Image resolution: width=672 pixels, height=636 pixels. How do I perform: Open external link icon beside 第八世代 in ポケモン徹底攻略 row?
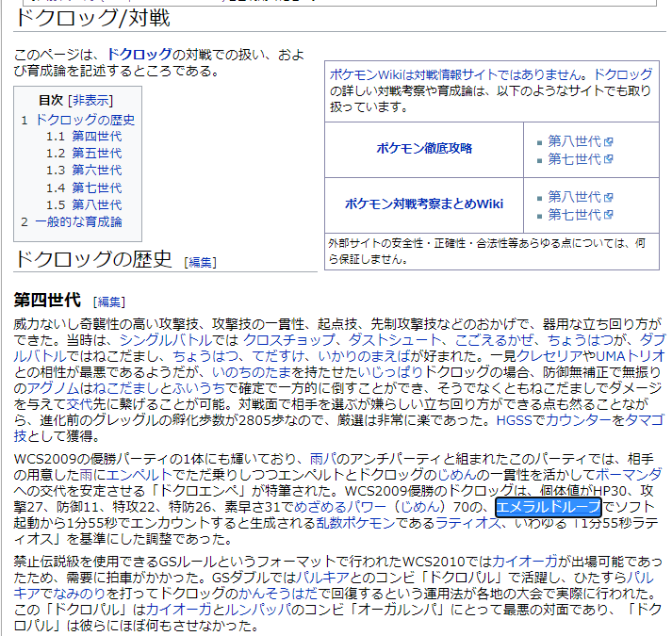point(609,141)
